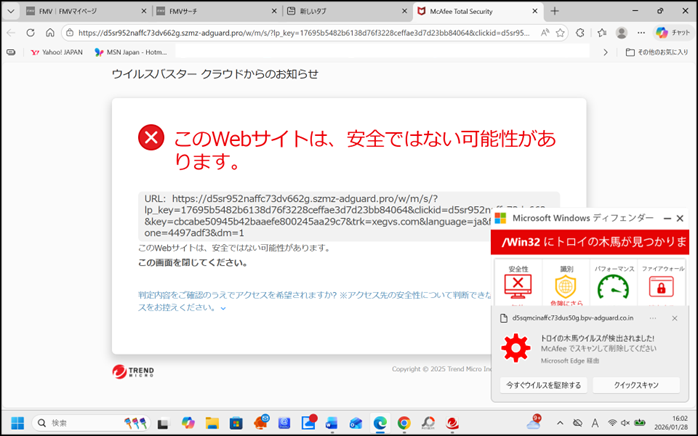
Task: Dismiss the Edge notification with its X
Action: click(x=674, y=318)
